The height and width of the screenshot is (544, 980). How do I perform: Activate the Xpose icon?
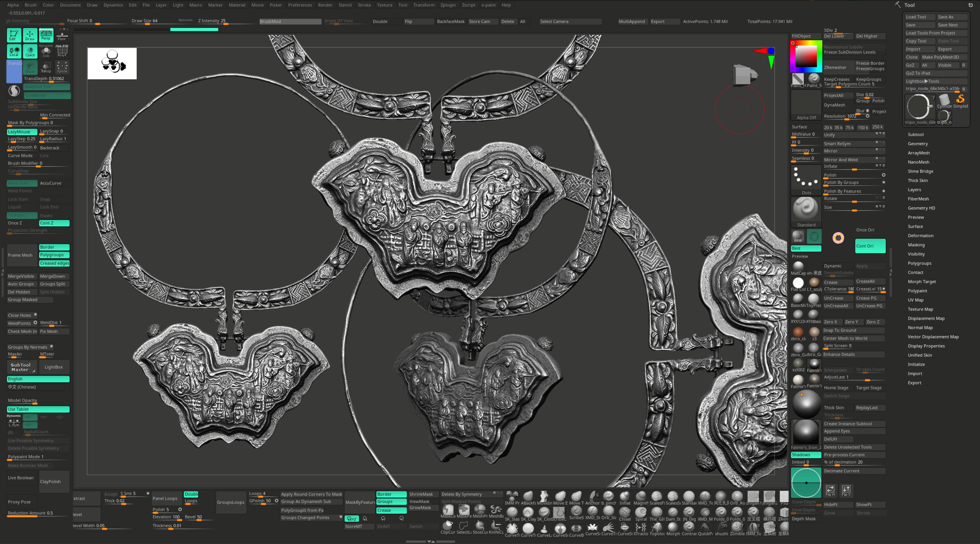pos(62,67)
